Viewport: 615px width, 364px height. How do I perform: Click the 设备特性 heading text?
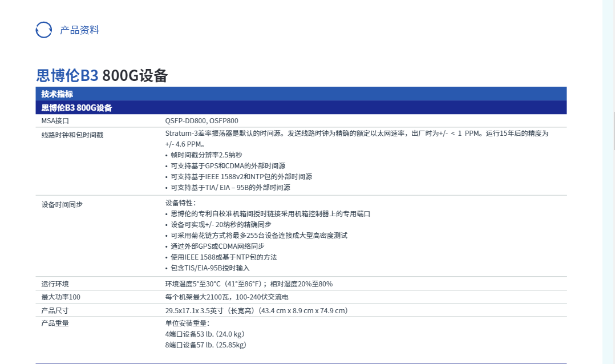coord(180,203)
